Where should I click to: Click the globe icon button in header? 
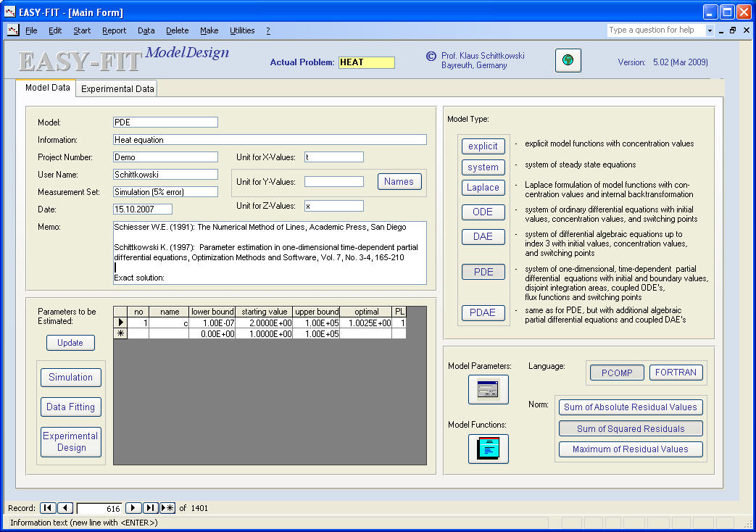568,61
